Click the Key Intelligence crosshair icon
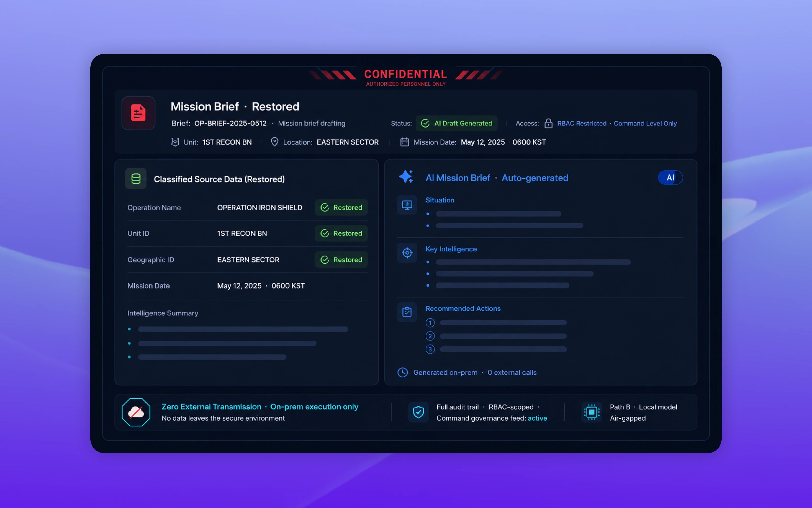This screenshot has width=812, height=508. click(x=407, y=253)
